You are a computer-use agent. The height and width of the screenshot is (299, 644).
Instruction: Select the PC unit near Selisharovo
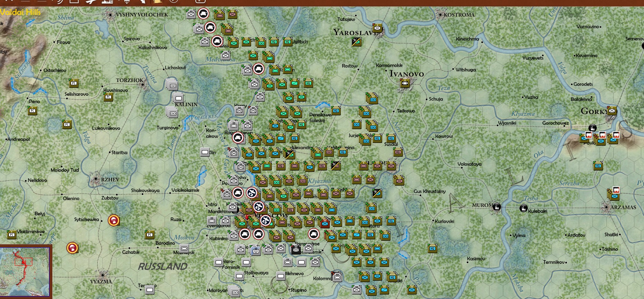coord(74,83)
